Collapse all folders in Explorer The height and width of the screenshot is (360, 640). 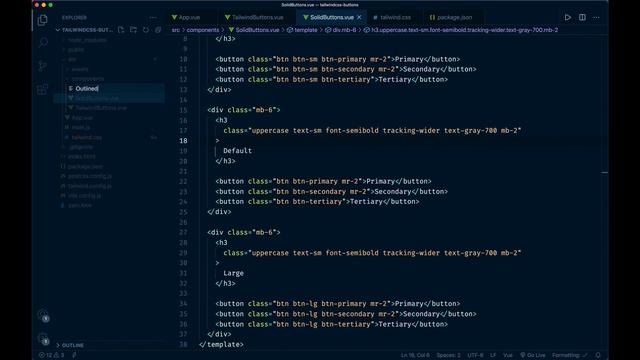coord(158,30)
